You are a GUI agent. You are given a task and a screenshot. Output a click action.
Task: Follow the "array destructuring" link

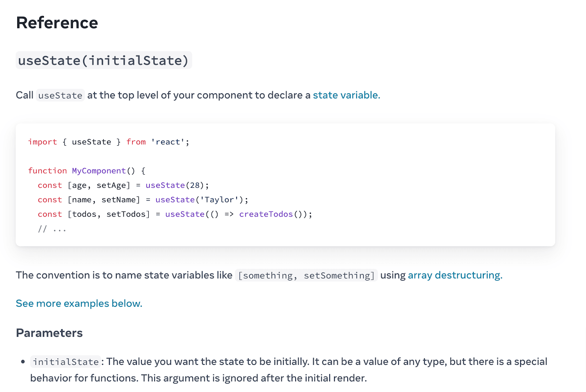tap(455, 275)
